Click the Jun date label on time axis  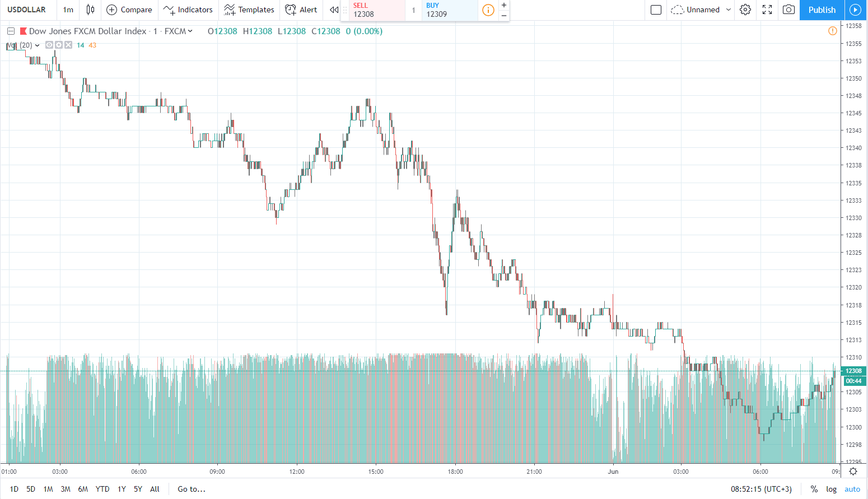pos(613,472)
